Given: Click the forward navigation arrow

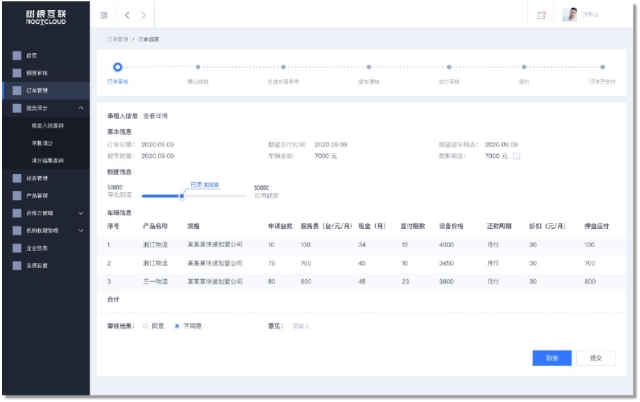Looking at the screenshot, I should tap(143, 16).
